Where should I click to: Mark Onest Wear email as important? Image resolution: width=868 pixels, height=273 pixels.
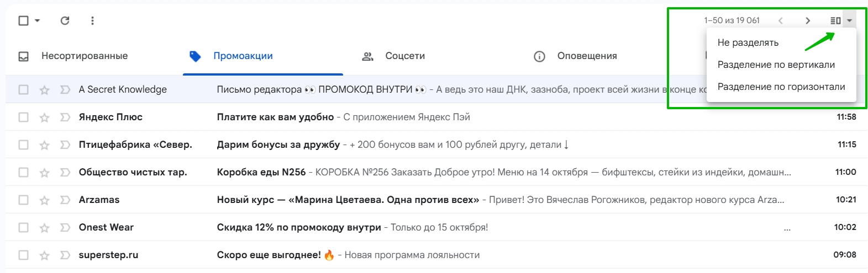pyautogui.click(x=65, y=228)
